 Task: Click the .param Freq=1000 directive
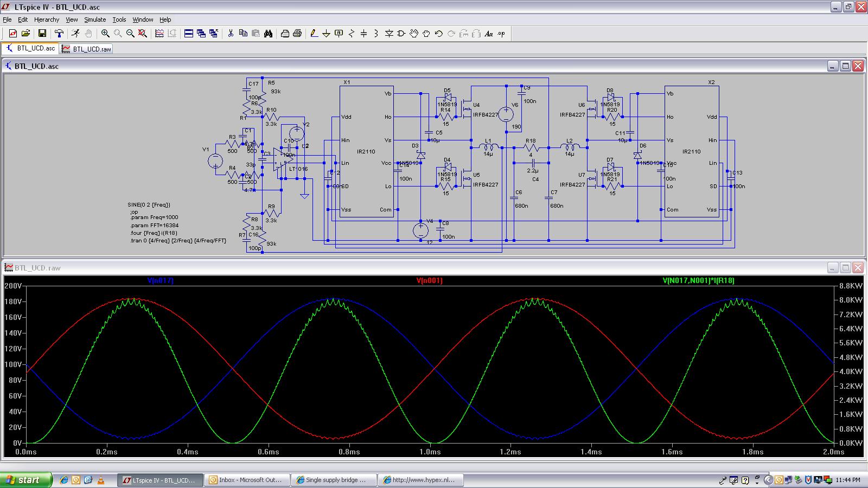pos(154,217)
